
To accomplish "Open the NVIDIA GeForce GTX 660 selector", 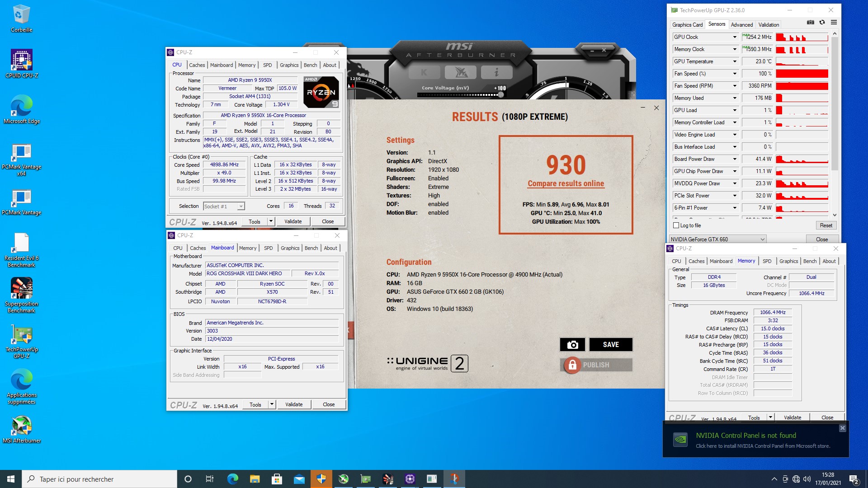I will (x=717, y=239).
